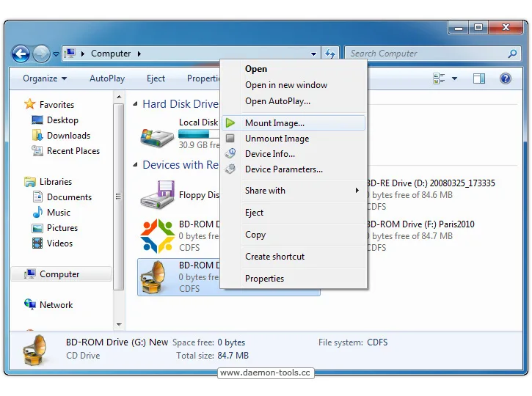This screenshot has height=396, width=532.
Task: Click the Device Info disc icon
Action: coord(230,153)
